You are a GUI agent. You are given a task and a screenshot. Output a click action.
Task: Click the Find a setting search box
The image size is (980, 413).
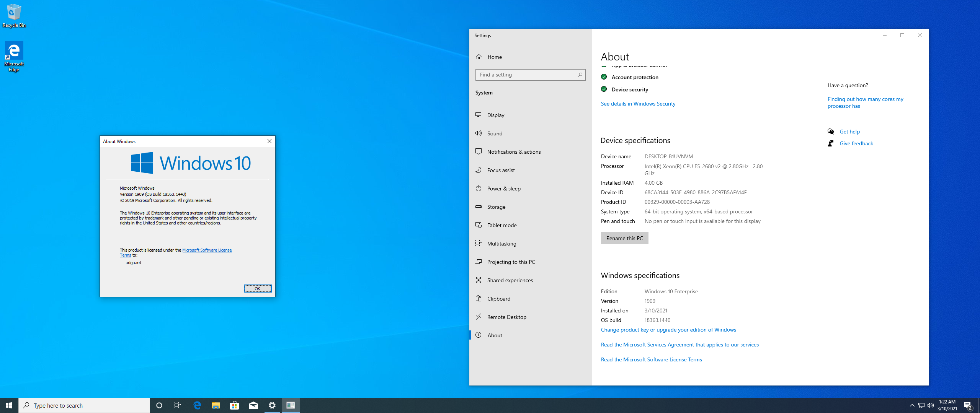530,75
